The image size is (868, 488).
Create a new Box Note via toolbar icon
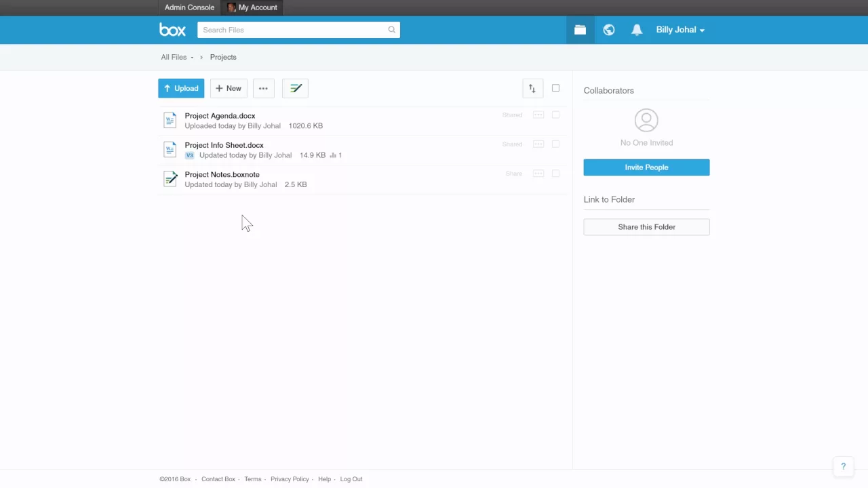coord(295,88)
